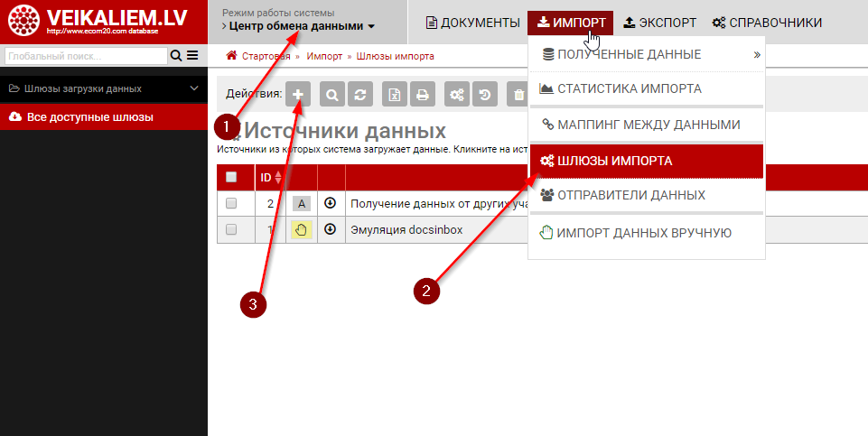Refresh the data sources list

coord(360,95)
